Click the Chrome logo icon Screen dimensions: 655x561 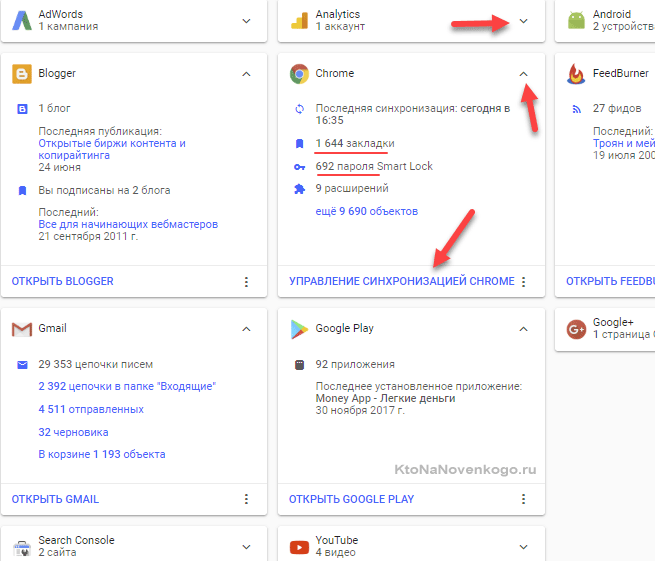(299, 74)
